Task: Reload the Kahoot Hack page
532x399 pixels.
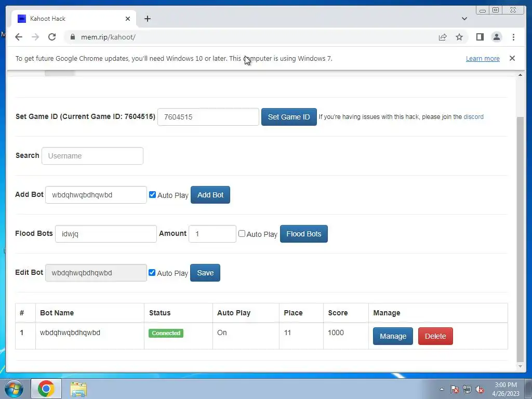Action: click(x=52, y=37)
